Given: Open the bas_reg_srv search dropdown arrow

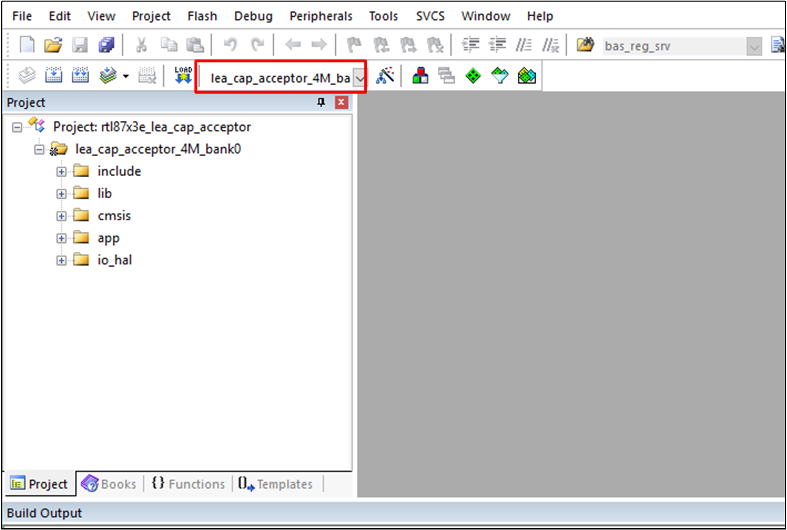Looking at the screenshot, I should 754,47.
